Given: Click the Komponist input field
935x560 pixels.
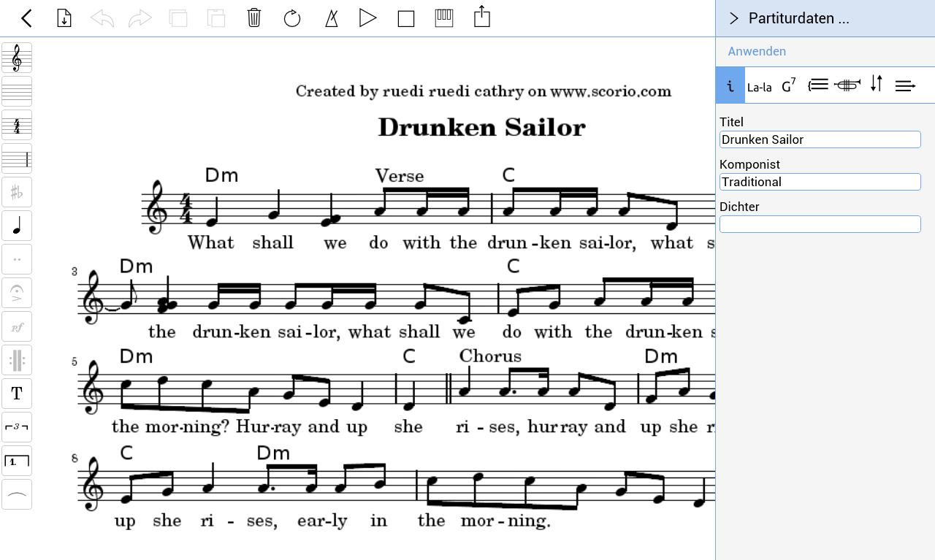Looking at the screenshot, I should [x=820, y=182].
